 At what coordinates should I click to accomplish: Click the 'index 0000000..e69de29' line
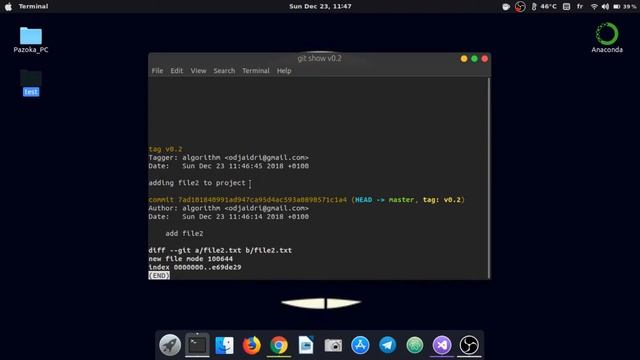click(x=195, y=267)
